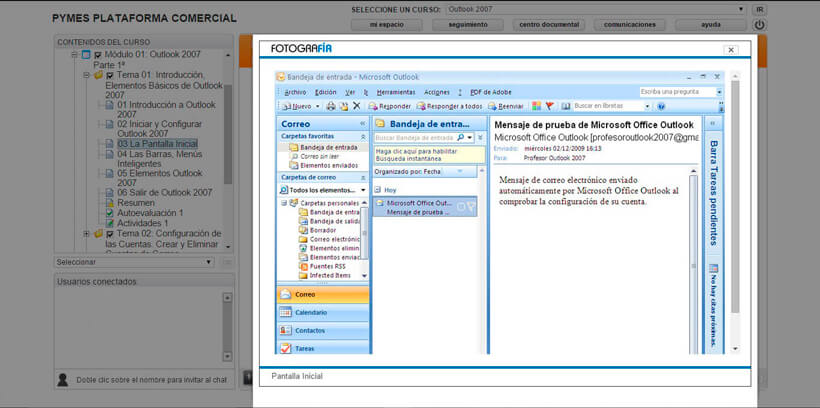Screen dimensions: 820x408
Task: Open the Herramientas menu
Action: (x=396, y=92)
